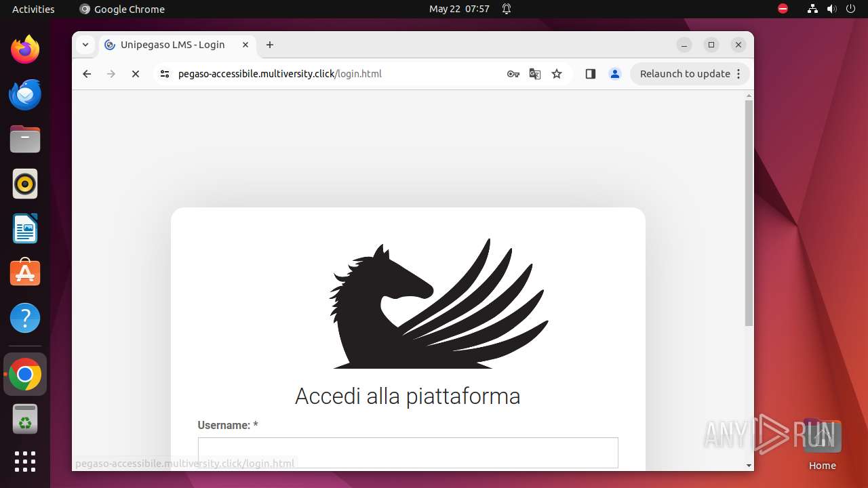The width and height of the screenshot is (868, 488).
Task: Focus the Username input field
Action: pos(408,453)
